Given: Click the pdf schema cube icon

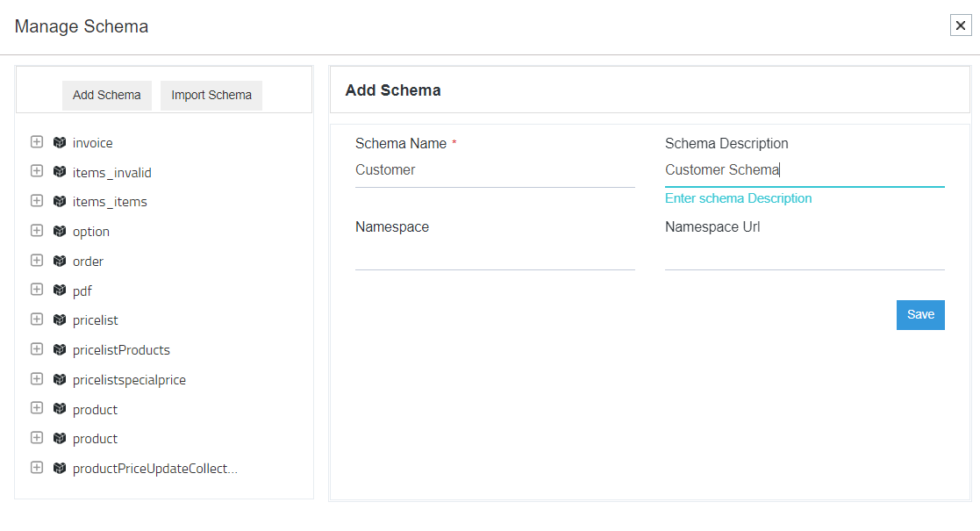Looking at the screenshot, I should 60,291.
